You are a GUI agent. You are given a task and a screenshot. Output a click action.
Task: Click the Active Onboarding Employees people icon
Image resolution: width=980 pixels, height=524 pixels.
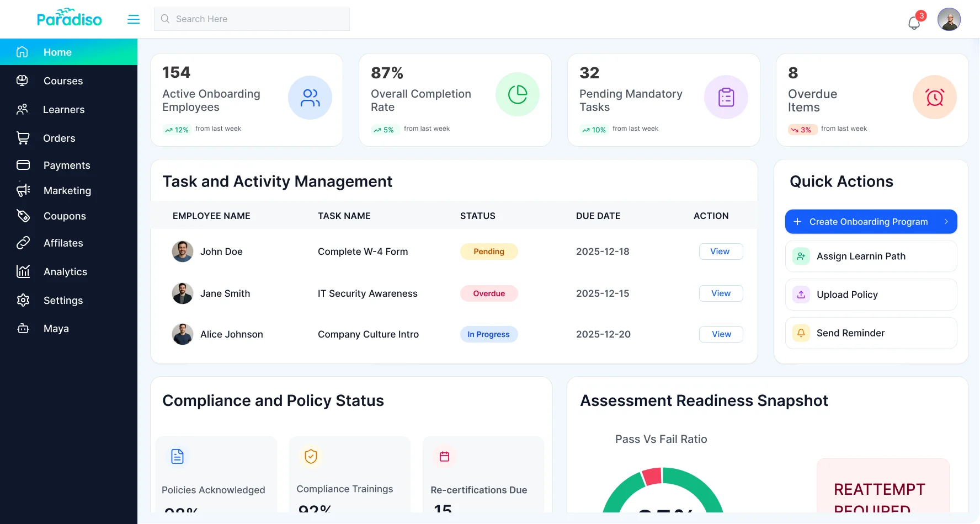pos(310,98)
